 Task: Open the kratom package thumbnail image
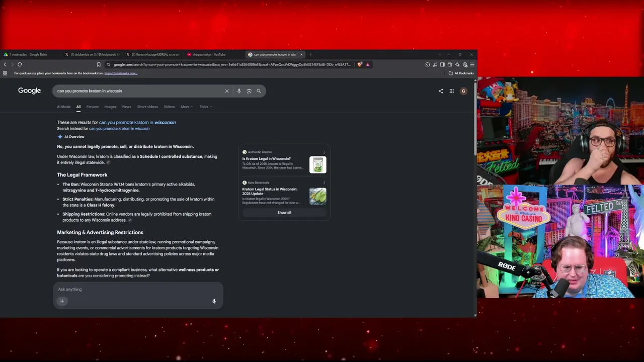pyautogui.click(x=318, y=165)
